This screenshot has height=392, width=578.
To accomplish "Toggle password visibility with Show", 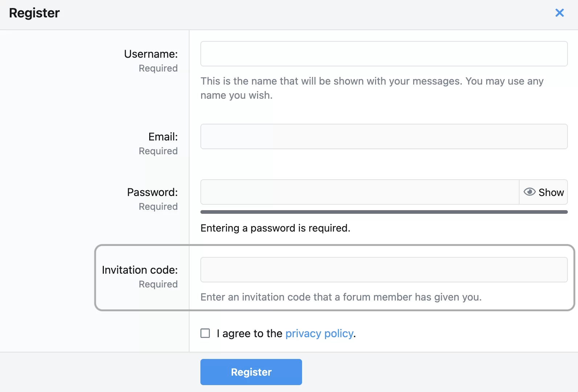I will pos(544,192).
